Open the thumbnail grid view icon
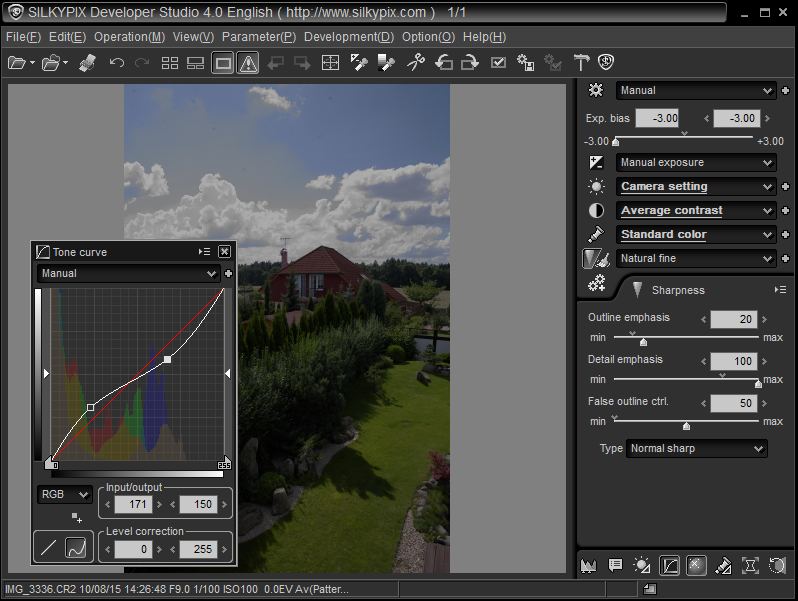The height and width of the screenshot is (601, 798). point(170,63)
